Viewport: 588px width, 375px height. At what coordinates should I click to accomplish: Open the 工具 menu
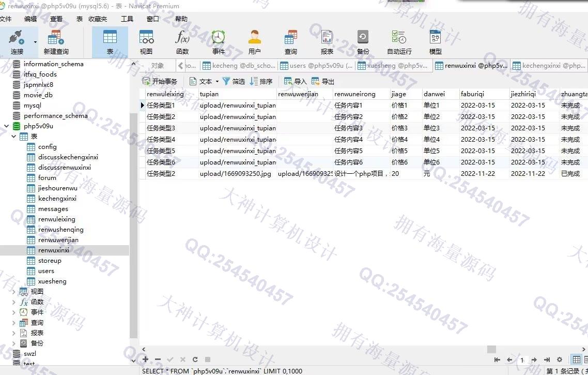(127, 19)
